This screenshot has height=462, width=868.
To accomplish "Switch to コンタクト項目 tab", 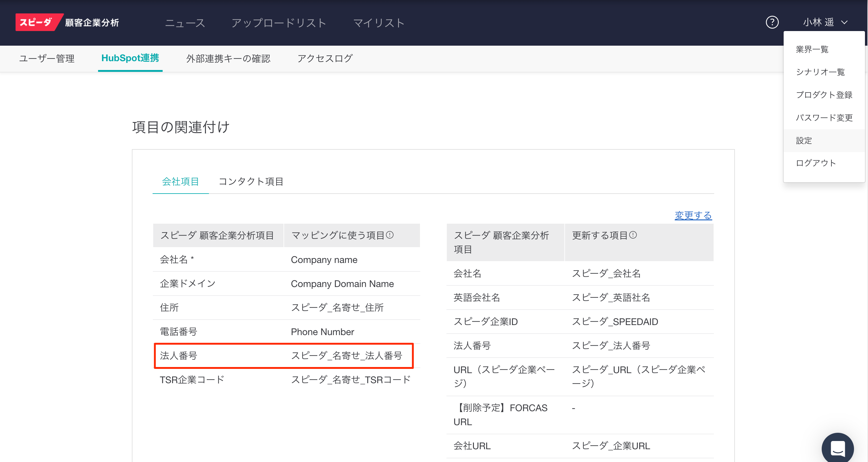I will [x=251, y=181].
